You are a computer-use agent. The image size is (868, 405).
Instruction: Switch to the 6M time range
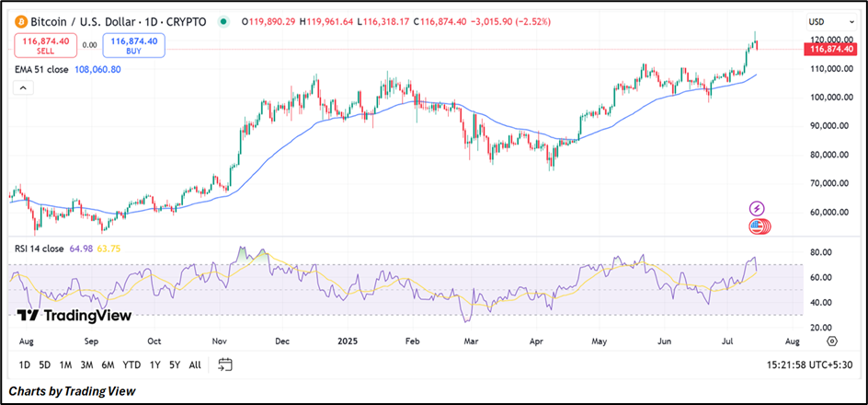coord(107,365)
